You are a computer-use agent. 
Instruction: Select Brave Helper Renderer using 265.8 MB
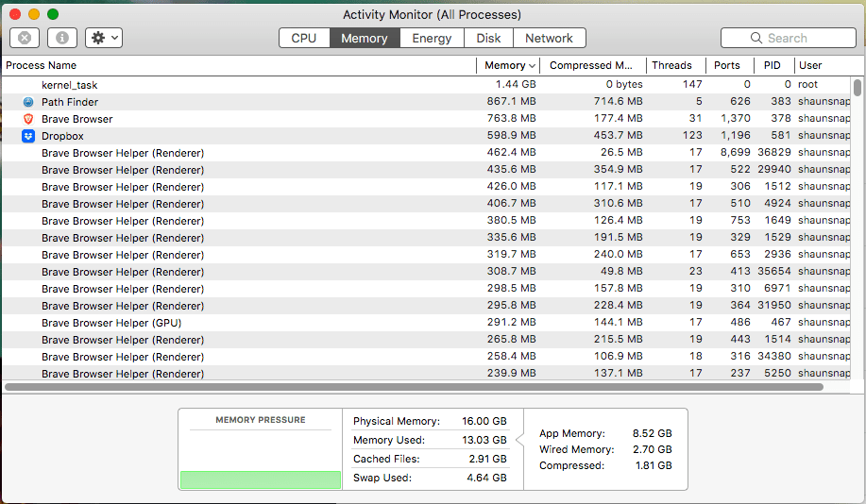(x=426, y=340)
